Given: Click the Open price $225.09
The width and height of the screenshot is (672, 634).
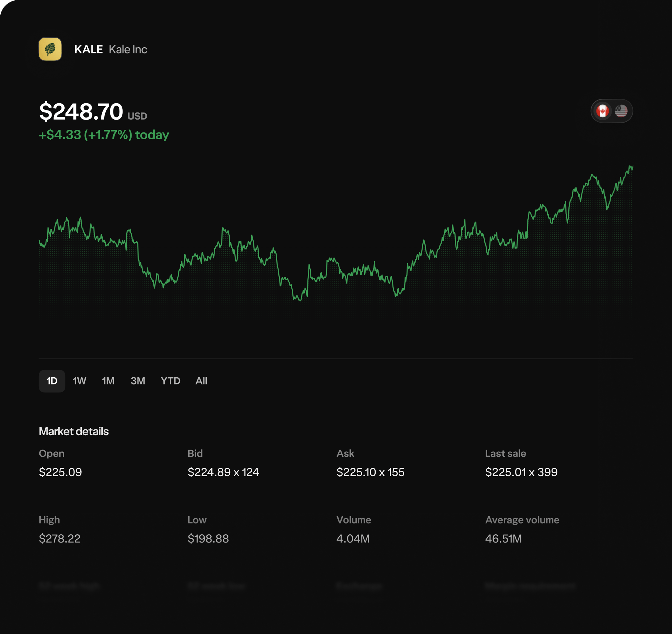Looking at the screenshot, I should coord(60,472).
